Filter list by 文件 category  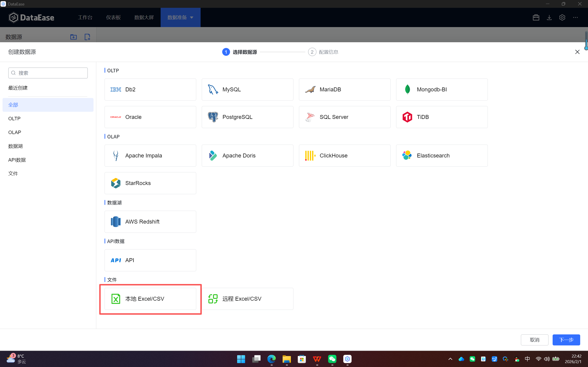(13, 174)
